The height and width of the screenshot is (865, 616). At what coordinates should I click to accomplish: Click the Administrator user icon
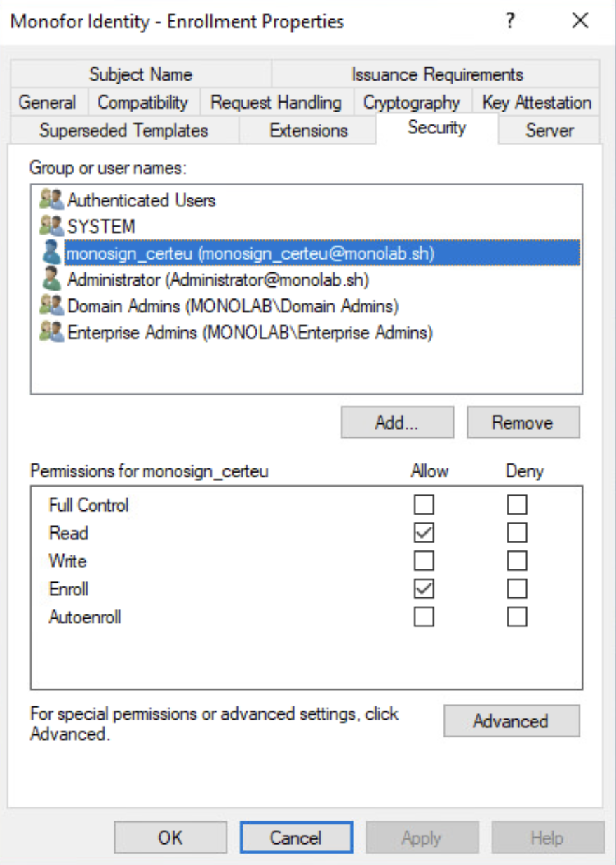(x=51, y=279)
